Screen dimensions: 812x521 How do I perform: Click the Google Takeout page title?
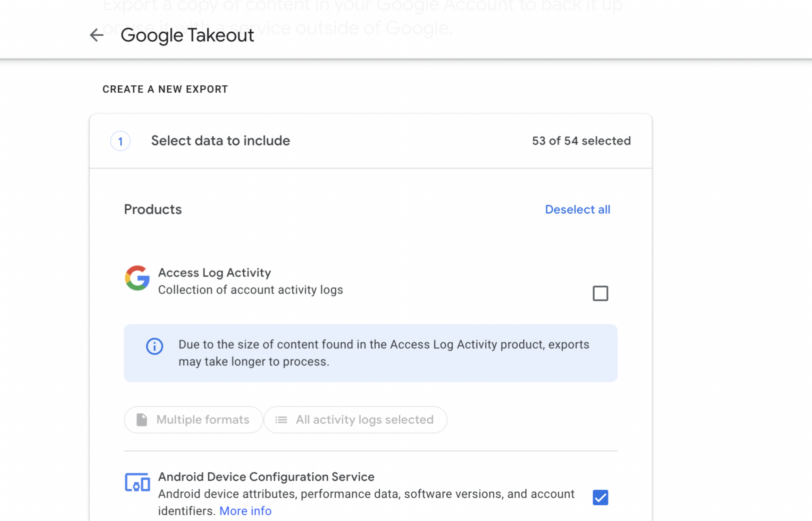coord(187,35)
